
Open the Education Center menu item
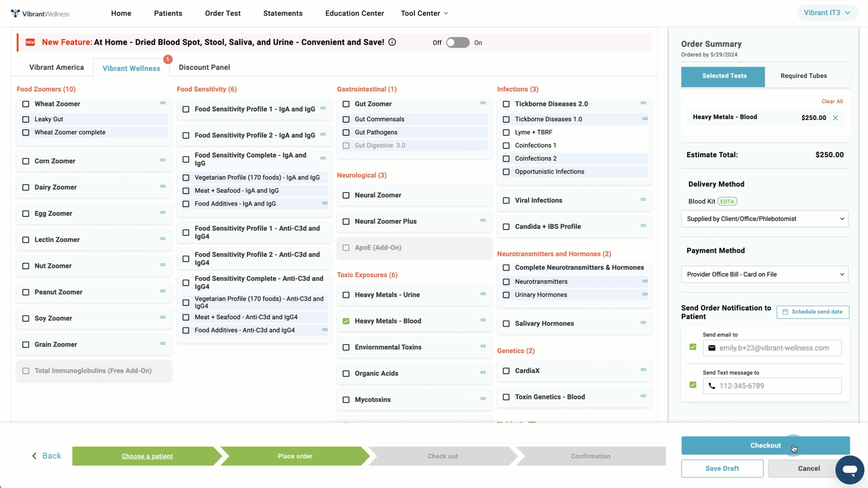point(355,14)
